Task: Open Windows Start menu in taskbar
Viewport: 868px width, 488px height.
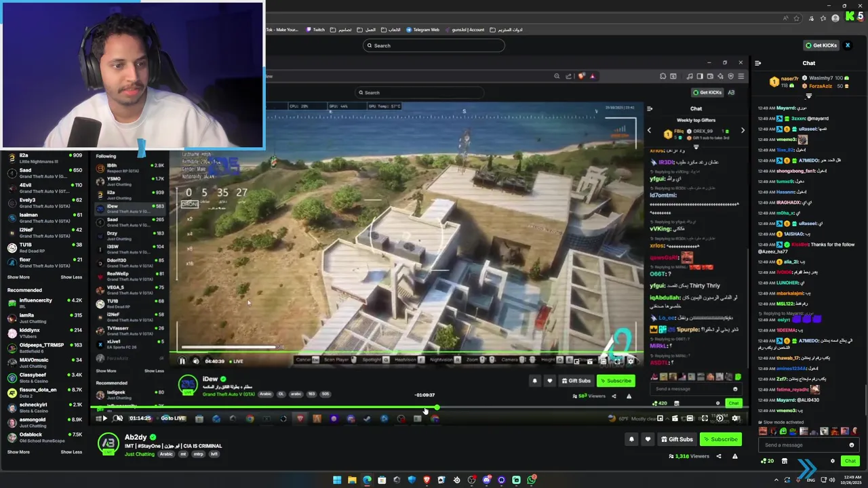Action: (337, 480)
